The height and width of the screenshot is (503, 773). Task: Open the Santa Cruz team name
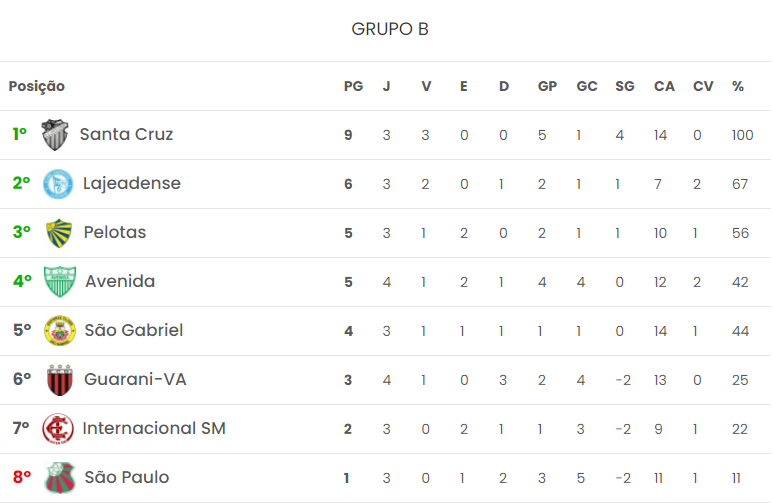[x=126, y=134]
